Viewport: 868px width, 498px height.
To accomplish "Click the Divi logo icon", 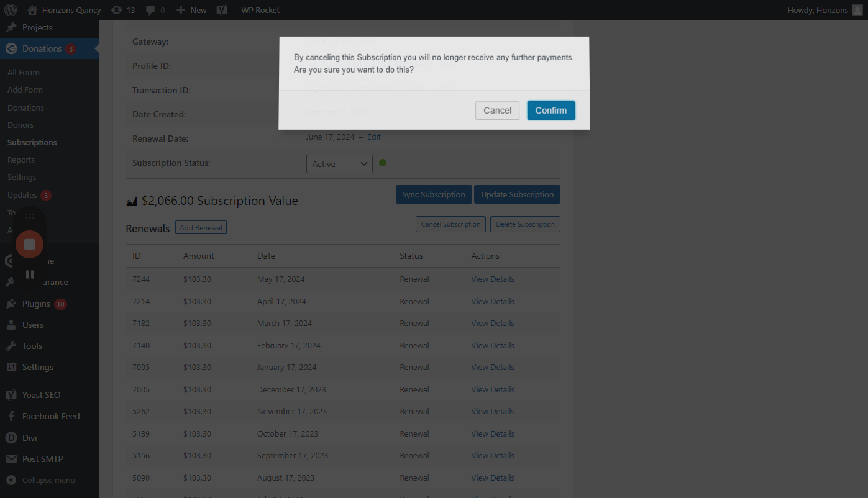I will [11, 438].
